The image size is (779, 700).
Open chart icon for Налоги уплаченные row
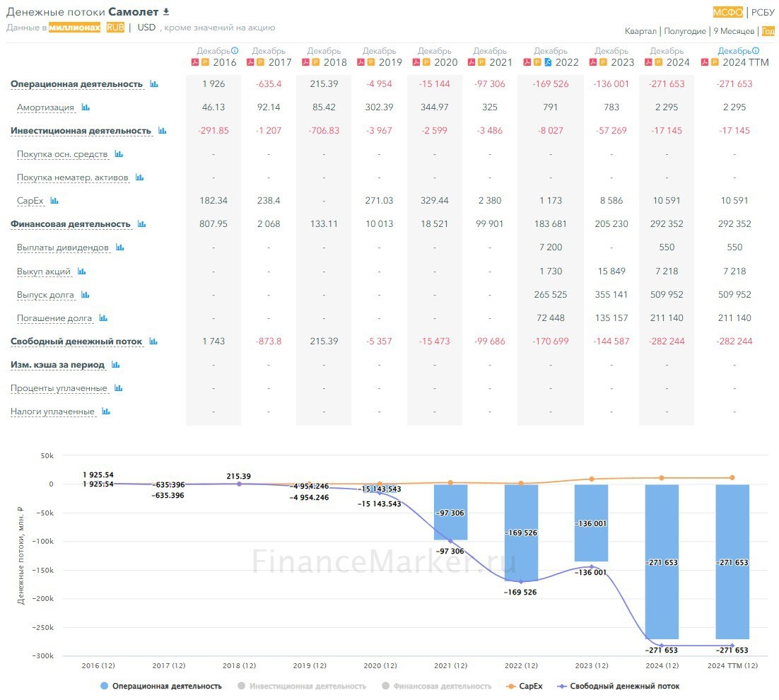[106, 412]
